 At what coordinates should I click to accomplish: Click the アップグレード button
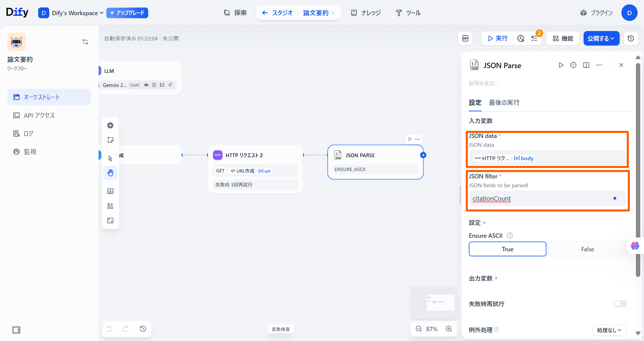[x=127, y=13]
